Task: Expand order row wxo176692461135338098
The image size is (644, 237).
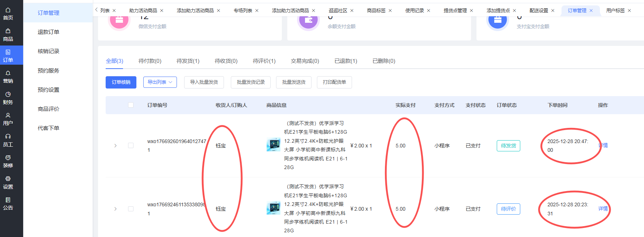Action: tap(115, 209)
